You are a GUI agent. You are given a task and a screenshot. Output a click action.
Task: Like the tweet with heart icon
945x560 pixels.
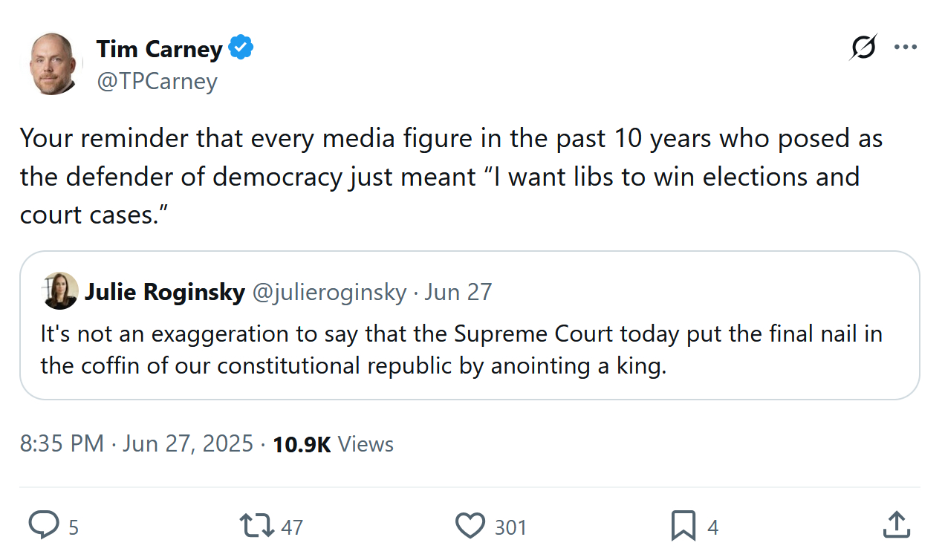470,525
